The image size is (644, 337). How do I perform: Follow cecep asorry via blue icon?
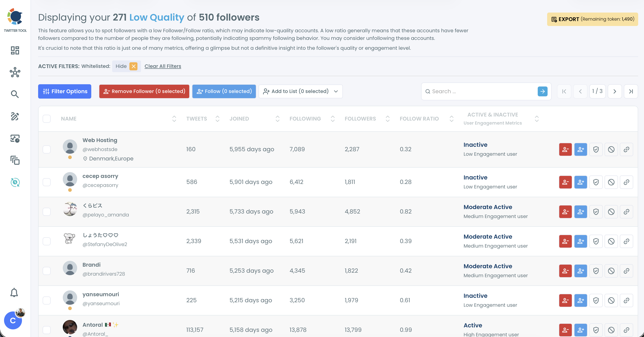(x=581, y=182)
